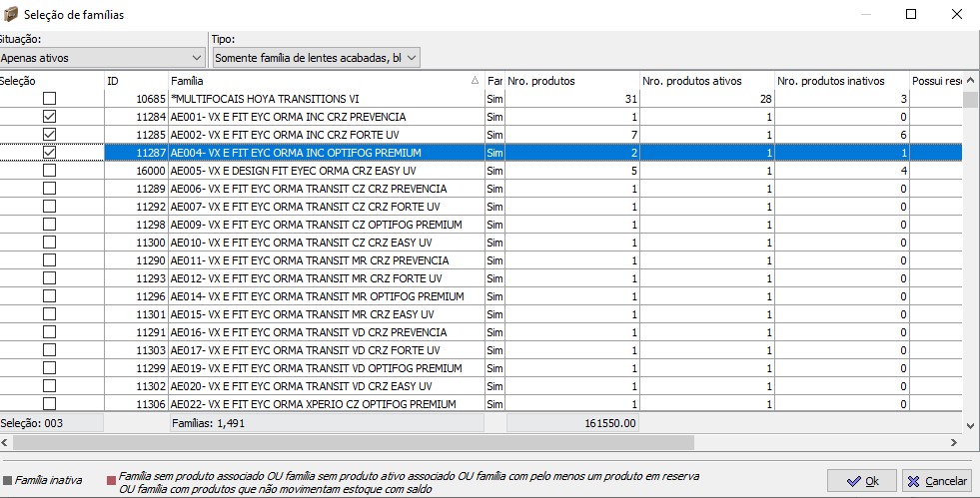Confirm the selection with the Ok button
The image size is (980, 498).
(862, 481)
